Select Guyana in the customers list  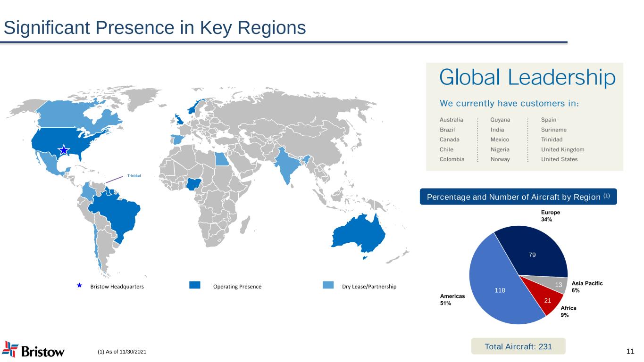pos(500,120)
